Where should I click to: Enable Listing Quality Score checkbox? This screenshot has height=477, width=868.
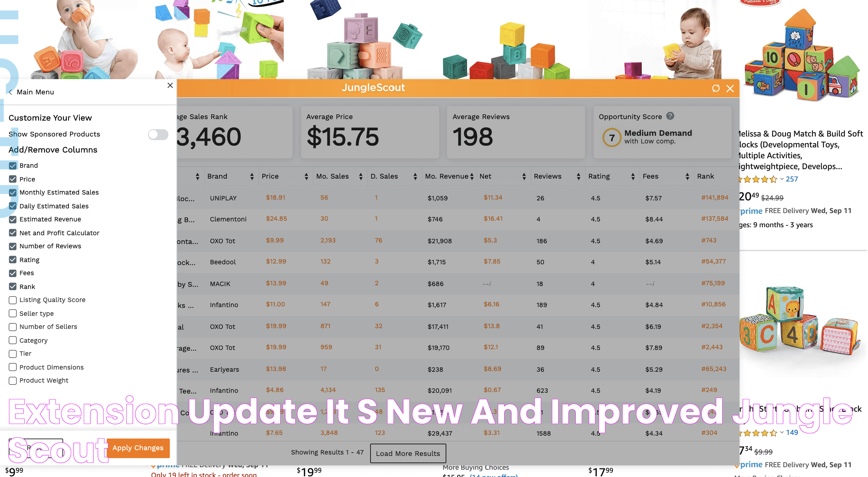(x=12, y=299)
